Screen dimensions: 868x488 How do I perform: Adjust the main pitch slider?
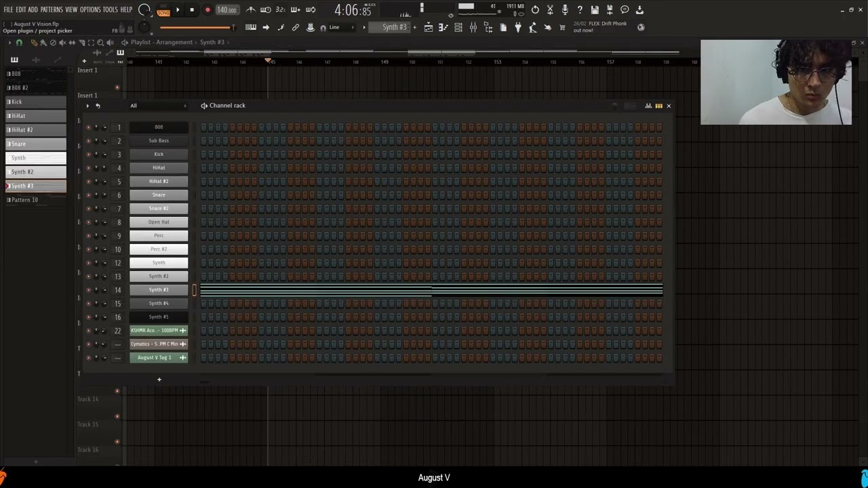[x=197, y=27]
